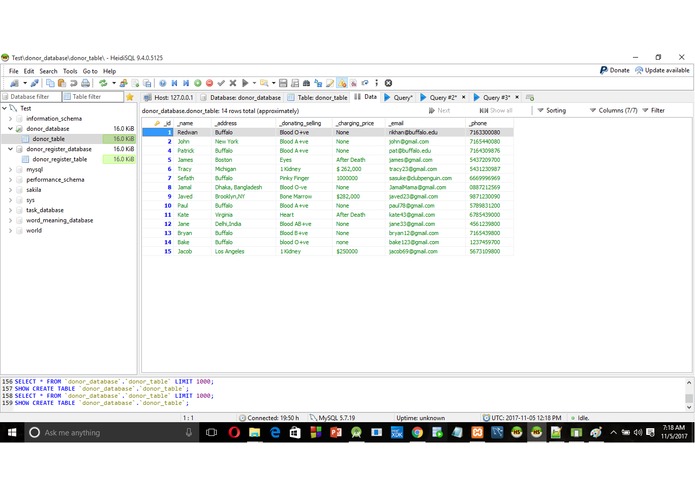This screenshot has height=494, width=695.
Task: Click the Run query play icon
Action: coord(245,83)
